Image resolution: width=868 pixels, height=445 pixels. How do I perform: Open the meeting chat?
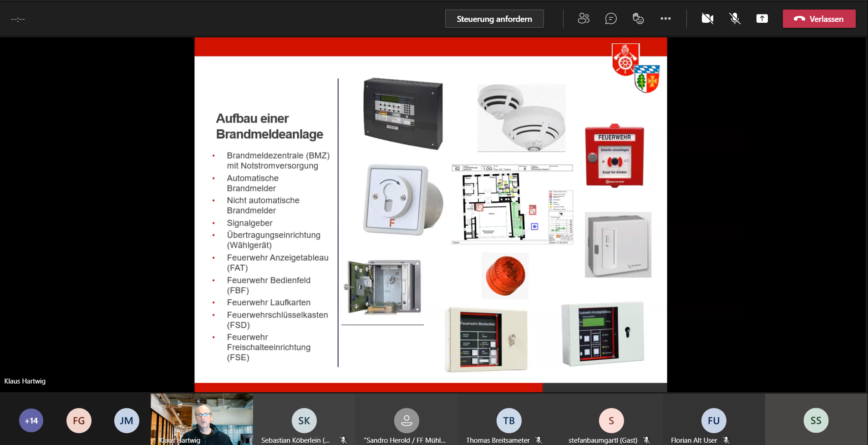[611, 19]
